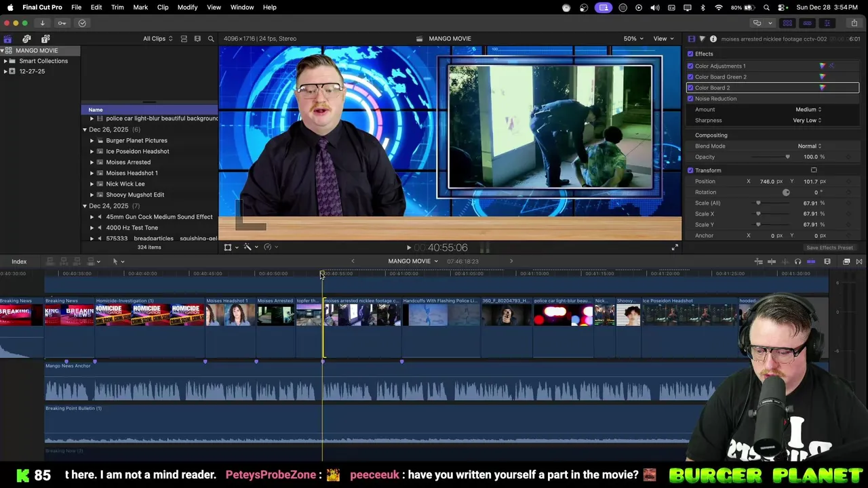Click Save Effects Preset button

[829, 247]
